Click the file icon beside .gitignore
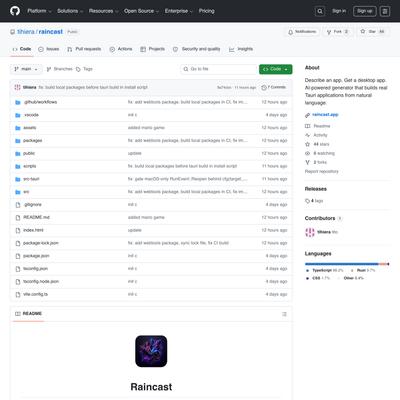 coord(18,205)
